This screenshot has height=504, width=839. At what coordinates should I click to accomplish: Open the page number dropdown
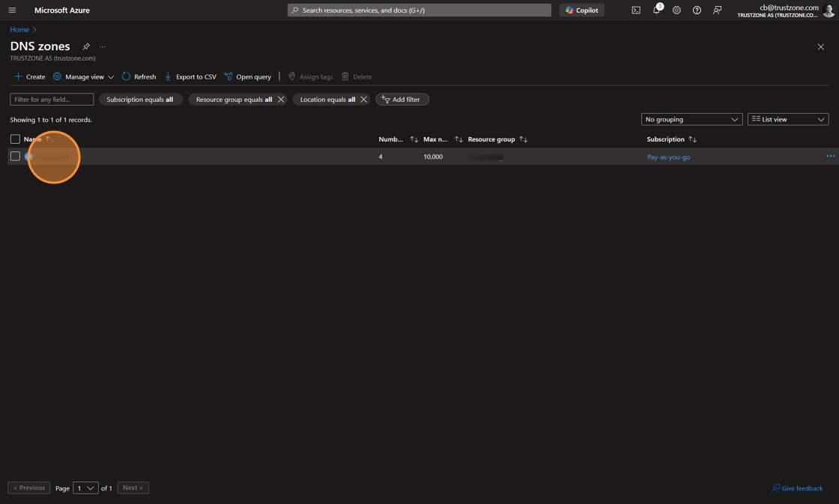click(x=85, y=488)
